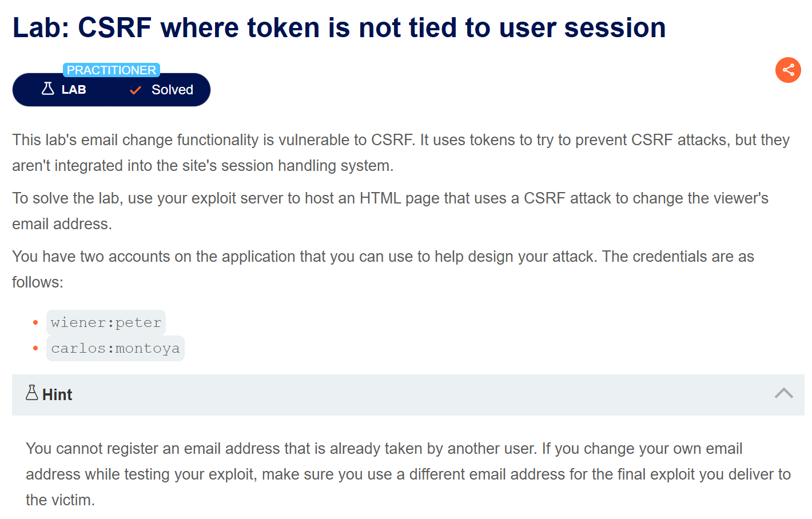Click the LAB label in badge
The width and height of the screenshot is (812, 519).
[x=74, y=90]
